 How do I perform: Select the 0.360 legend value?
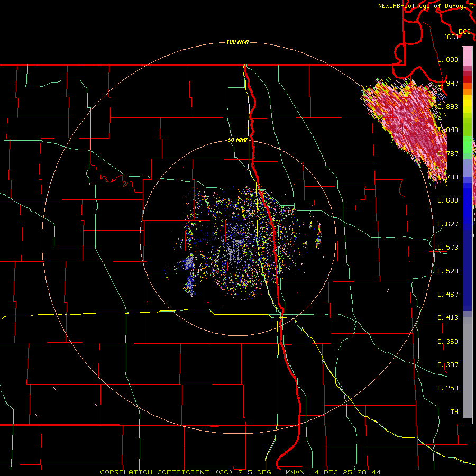click(448, 341)
